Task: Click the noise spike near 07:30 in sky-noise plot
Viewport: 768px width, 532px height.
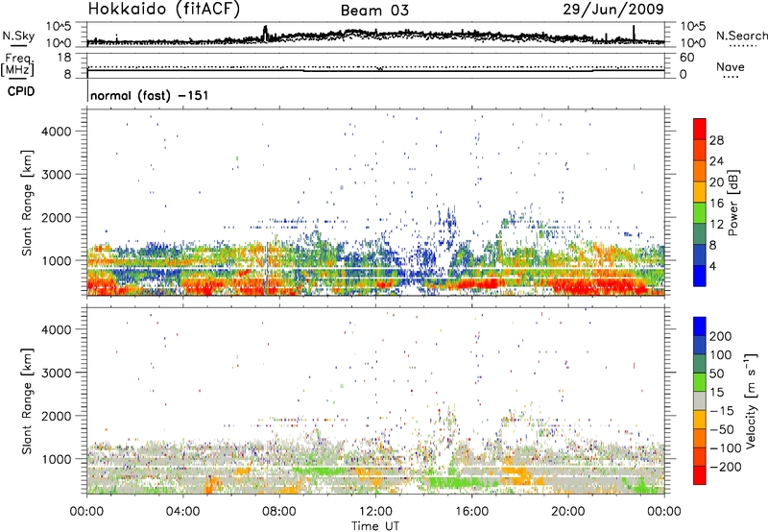Action: [266, 33]
